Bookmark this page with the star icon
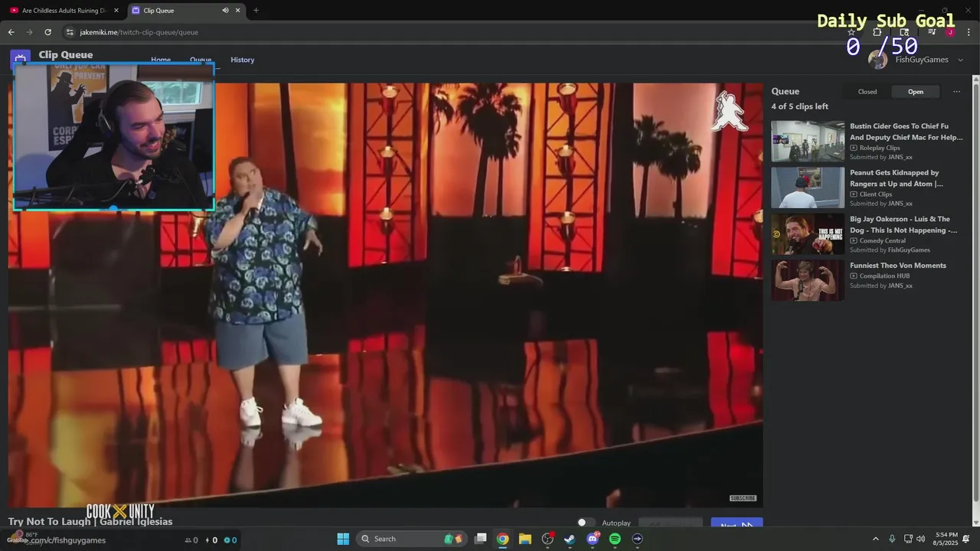Viewport: 980px width, 551px height. click(x=851, y=32)
